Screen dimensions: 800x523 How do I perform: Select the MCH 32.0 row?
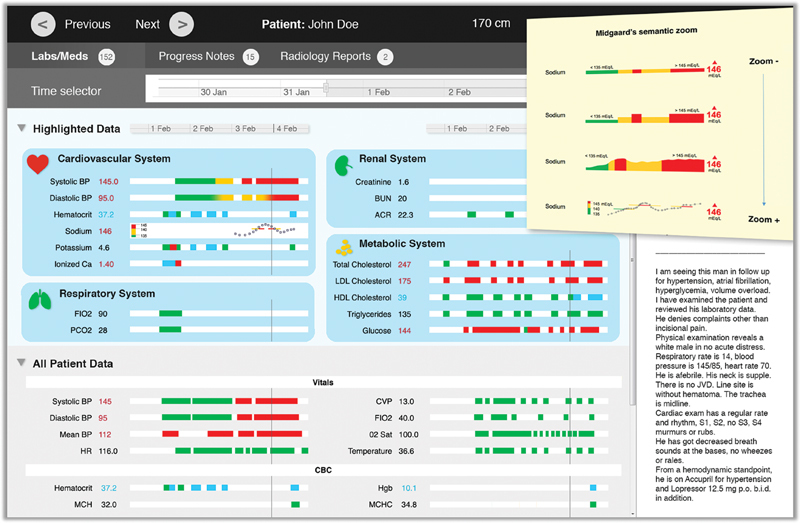click(x=190, y=505)
